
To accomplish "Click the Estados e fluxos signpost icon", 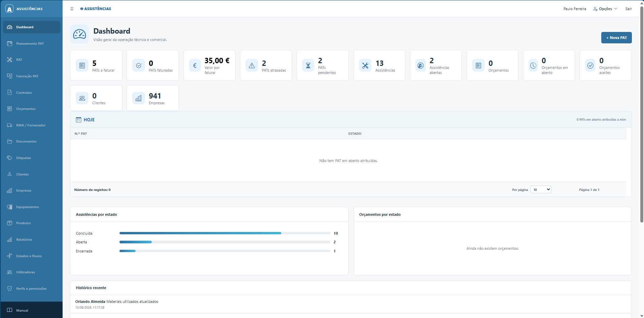I will click(x=9, y=256).
